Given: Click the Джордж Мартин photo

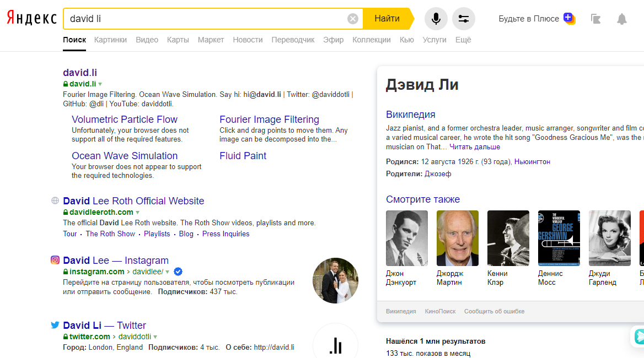Looking at the screenshot, I should click(x=457, y=238).
